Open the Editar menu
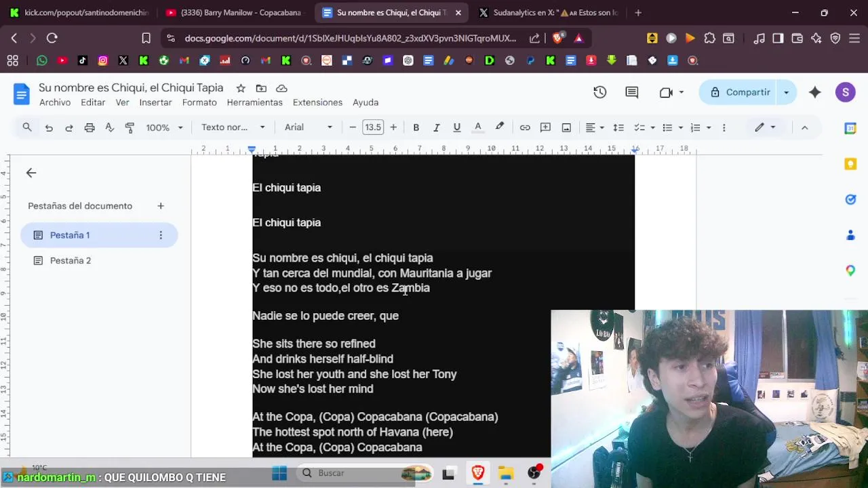Image resolution: width=868 pixels, height=488 pixels. [93, 102]
